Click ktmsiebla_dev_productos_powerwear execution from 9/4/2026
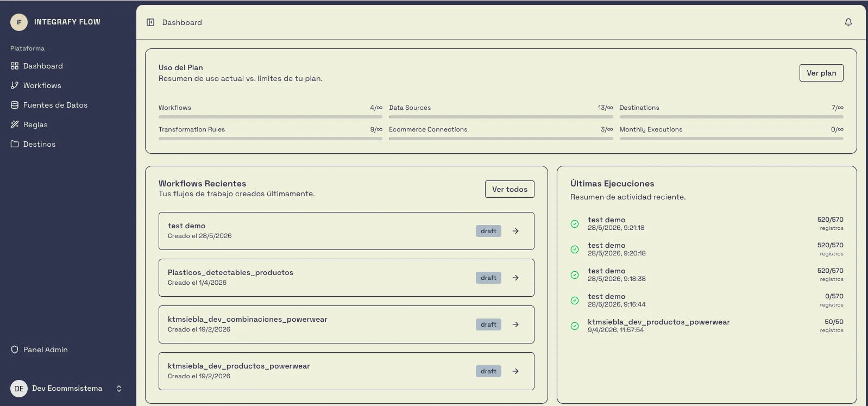The width and height of the screenshot is (868, 406). 707,326
